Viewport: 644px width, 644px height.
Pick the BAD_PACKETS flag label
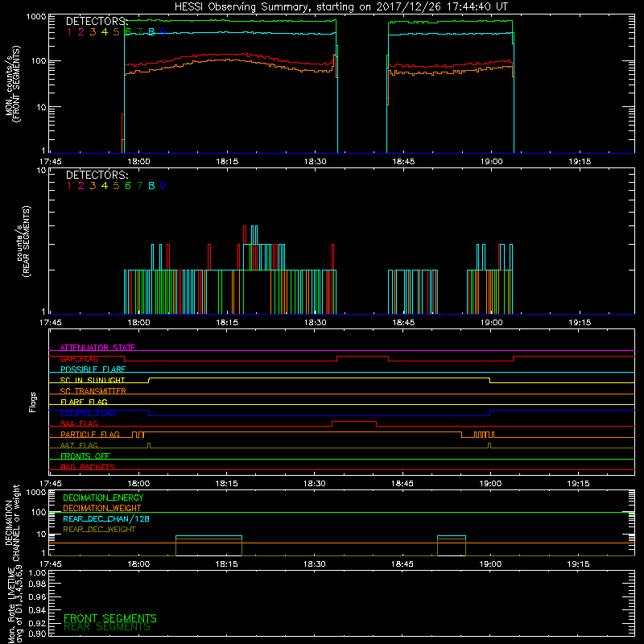pos(88,468)
